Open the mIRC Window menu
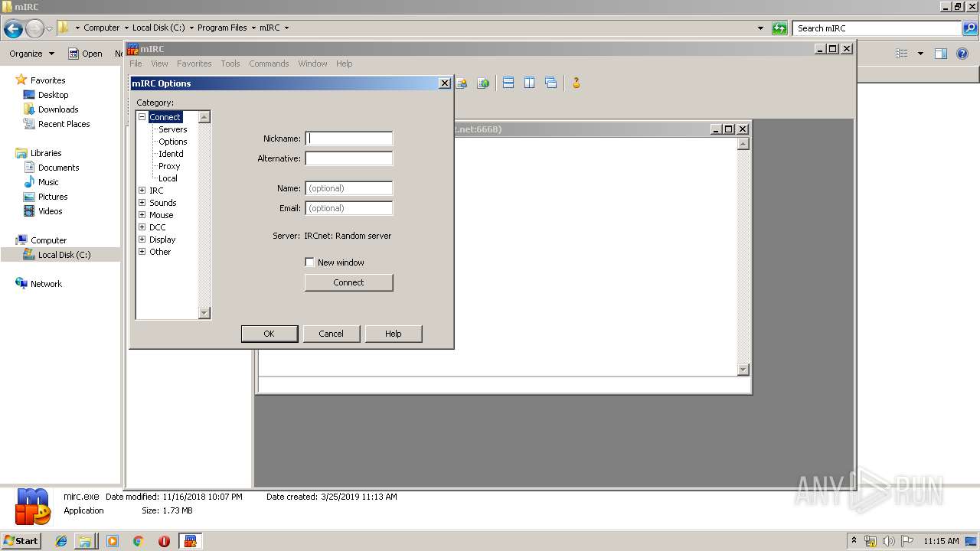 (x=312, y=64)
